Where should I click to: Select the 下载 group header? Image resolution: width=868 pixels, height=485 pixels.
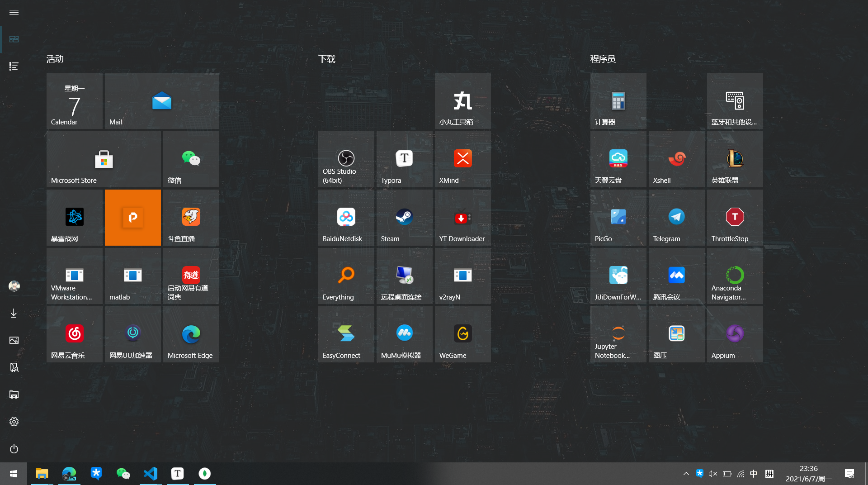(327, 59)
